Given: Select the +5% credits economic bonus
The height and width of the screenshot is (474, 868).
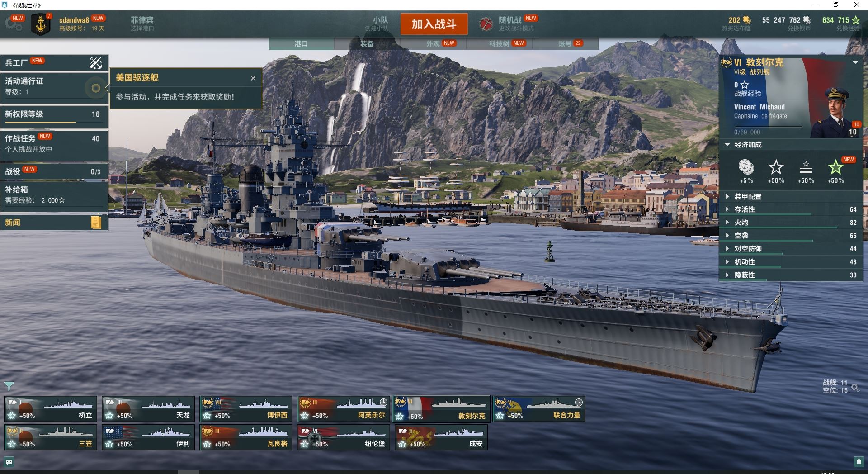Looking at the screenshot, I should [x=746, y=171].
